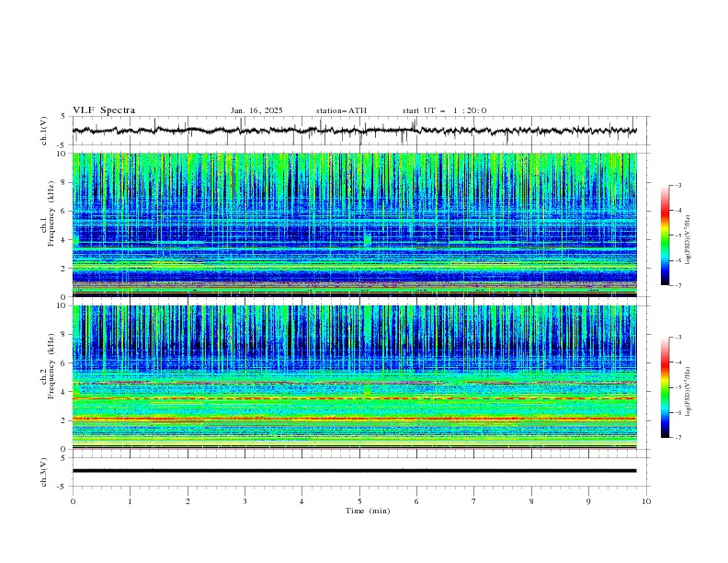Click the ch.1 colorbar 'log(PSD)(V²/Hz)' label
Viewport: 728px width, 563px height.
tap(688, 240)
